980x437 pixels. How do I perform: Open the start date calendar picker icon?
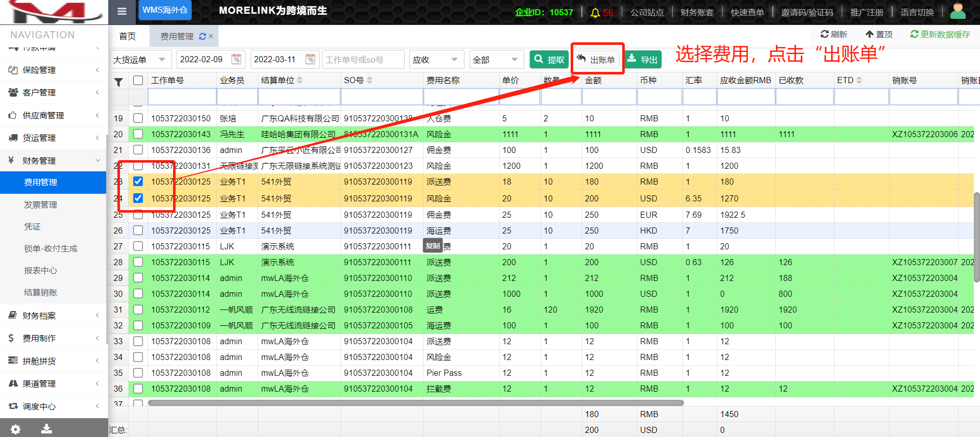[236, 59]
